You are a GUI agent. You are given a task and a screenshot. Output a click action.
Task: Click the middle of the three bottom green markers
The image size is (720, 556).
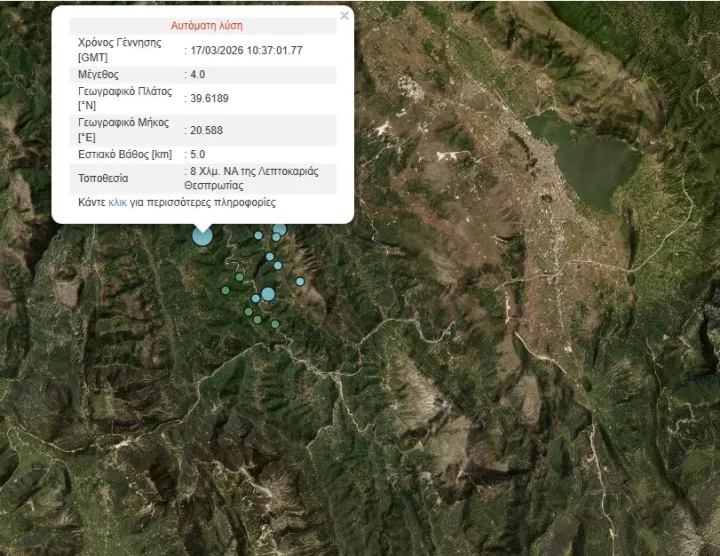[x=257, y=320]
